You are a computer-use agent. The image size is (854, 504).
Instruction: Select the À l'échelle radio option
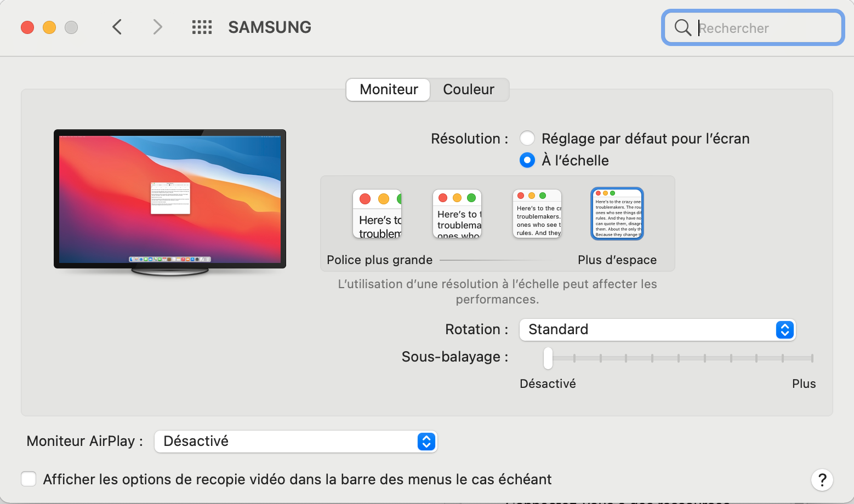(527, 160)
